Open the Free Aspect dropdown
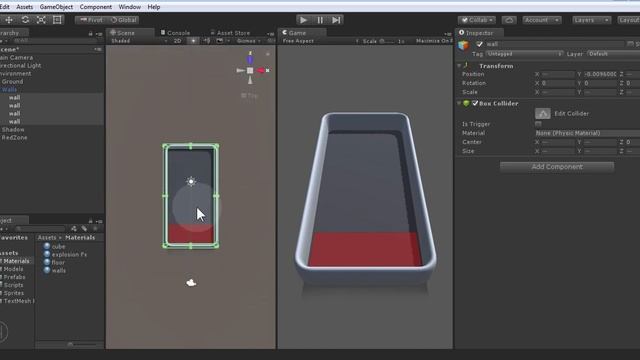640x360 pixels. pyautogui.click(x=320, y=41)
